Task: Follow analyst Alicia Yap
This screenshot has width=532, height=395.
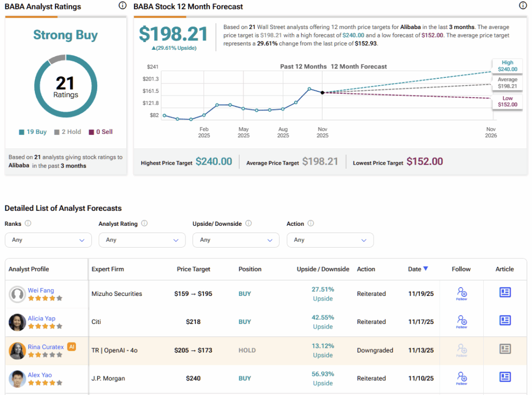Action: point(461,322)
